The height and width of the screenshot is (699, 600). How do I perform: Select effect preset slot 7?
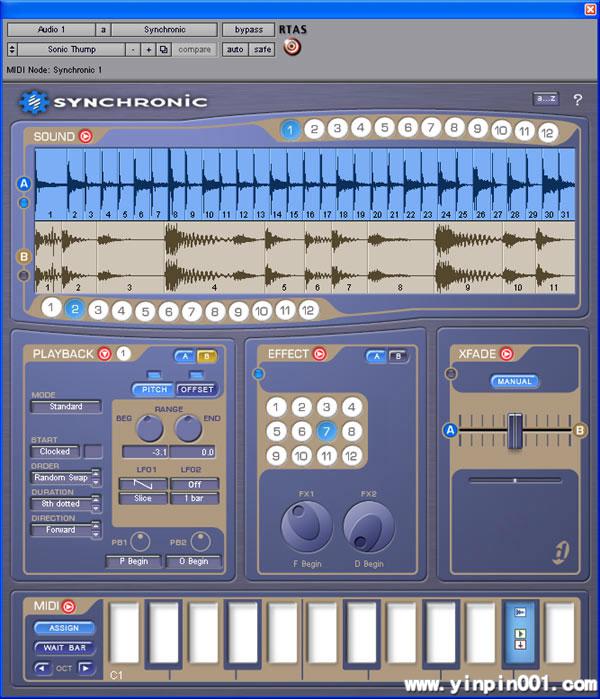tap(326, 431)
